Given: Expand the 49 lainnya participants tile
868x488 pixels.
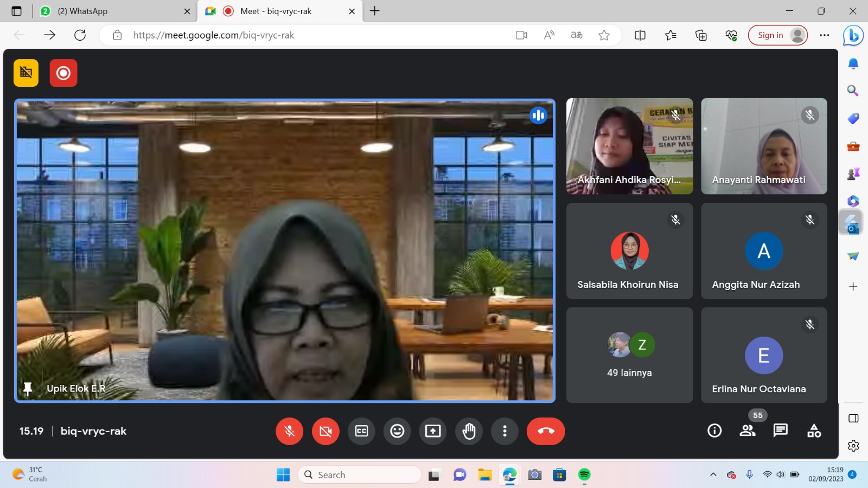Looking at the screenshot, I should [x=629, y=355].
